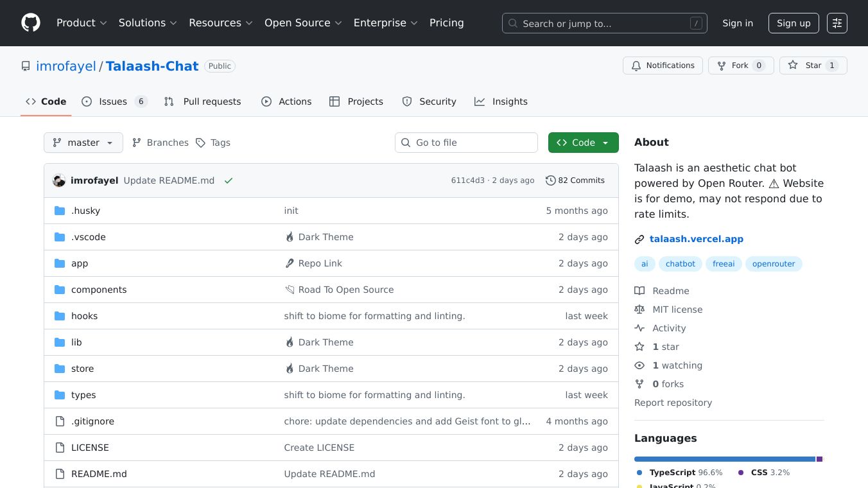Open the talaash.vercel.app link
Image resolution: width=868 pixels, height=488 pixels.
click(x=696, y=239)
